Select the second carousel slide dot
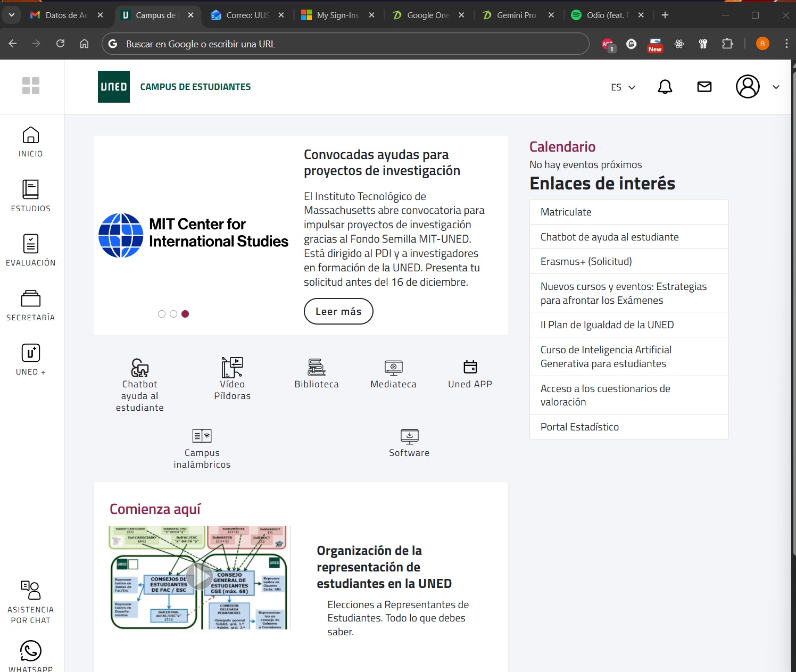 pos(173,314)
